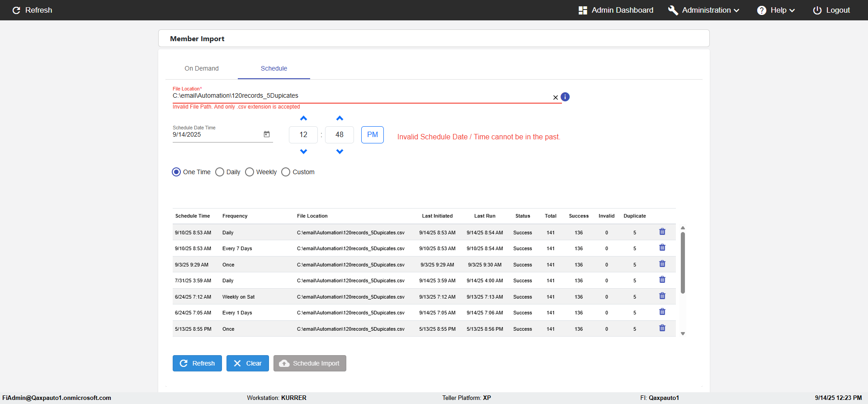This screenshot has height=404, width=868.
Task: Delete the Every 7 Days schedule row
Action: [662, 247]
